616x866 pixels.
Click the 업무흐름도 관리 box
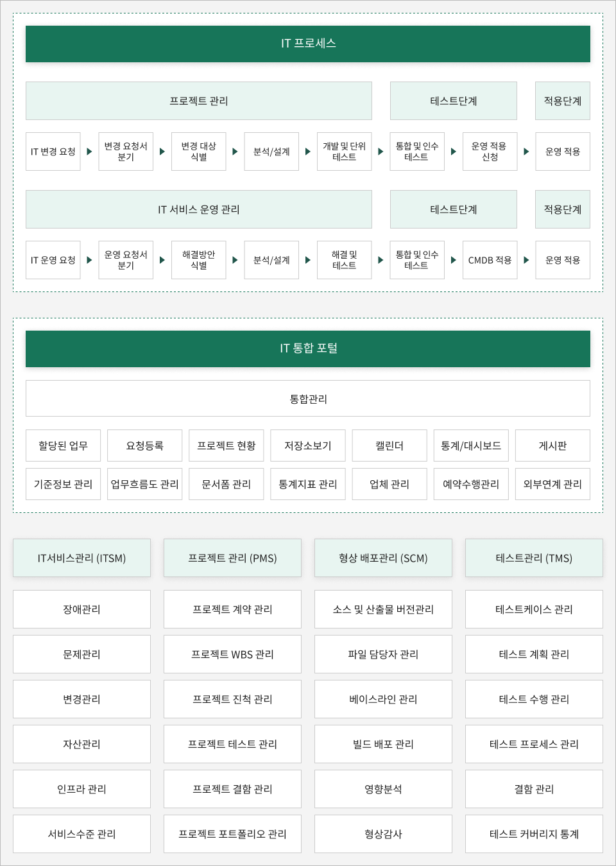coord(144,484)
